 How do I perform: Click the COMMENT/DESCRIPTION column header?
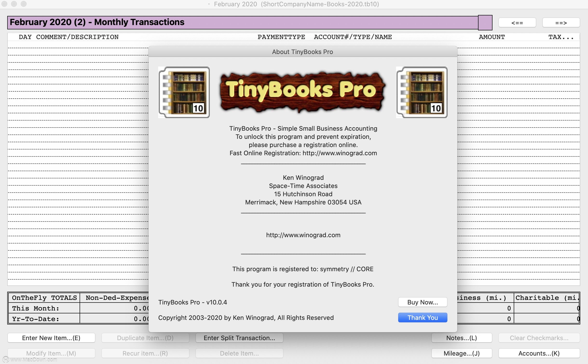[x=77, y=37]
